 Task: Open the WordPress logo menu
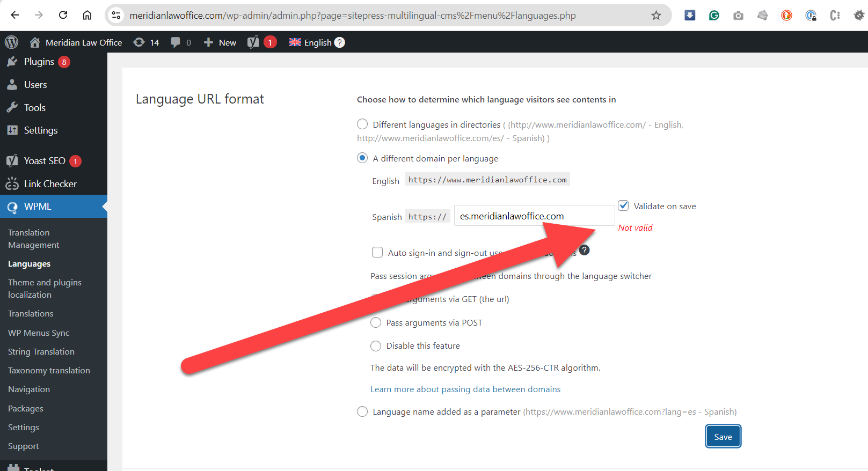[11, 42]
